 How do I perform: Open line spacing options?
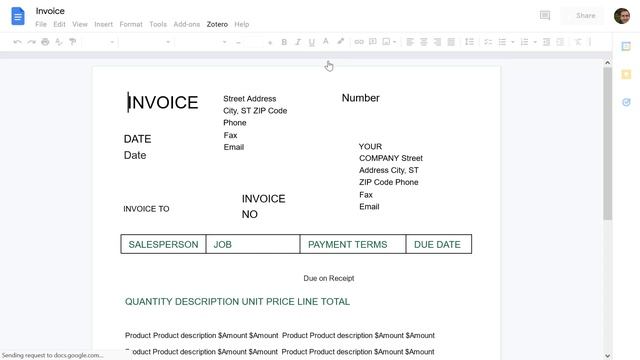[469, 42]
